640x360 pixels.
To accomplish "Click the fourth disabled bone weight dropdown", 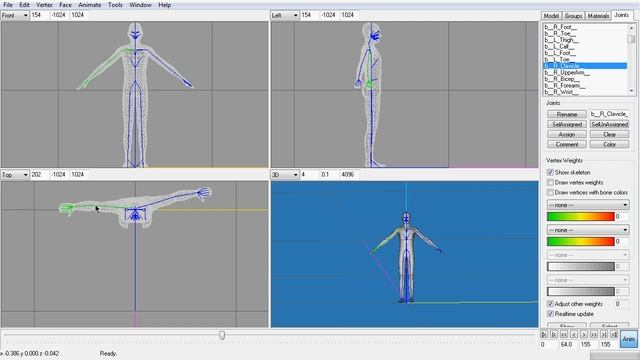I will pyautogui.click(x=588, y=280).
